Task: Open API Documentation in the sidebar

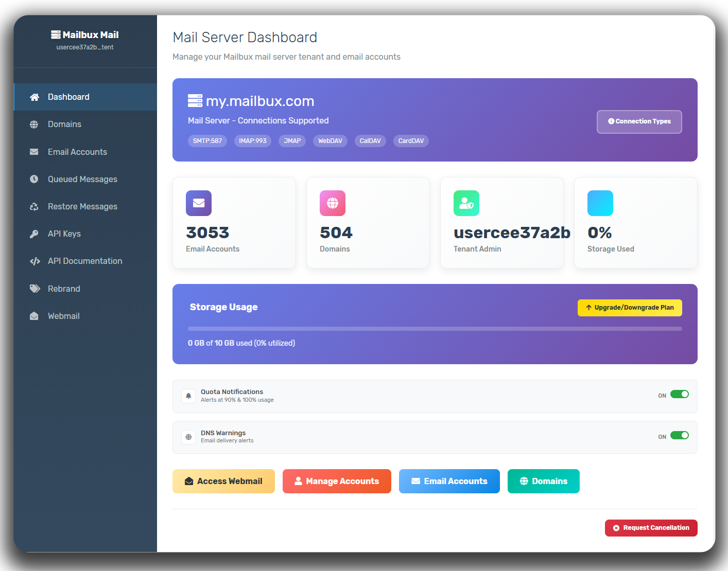Action: pos(85,261)
